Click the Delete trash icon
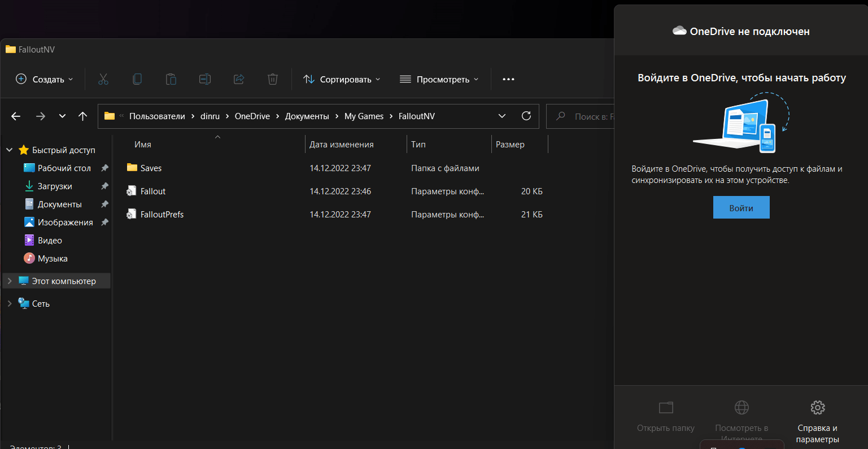Image resolution: width=868 pixels, height=449 pixels. tap(273, 79)
